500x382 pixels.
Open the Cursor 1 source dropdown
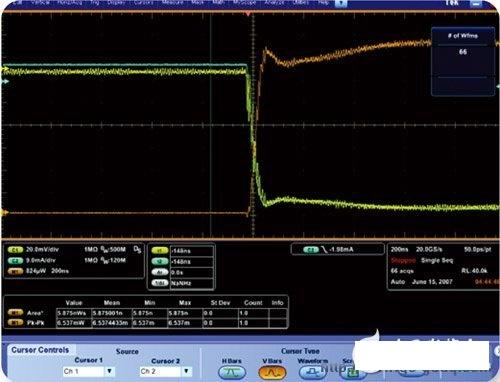[110, 371]
